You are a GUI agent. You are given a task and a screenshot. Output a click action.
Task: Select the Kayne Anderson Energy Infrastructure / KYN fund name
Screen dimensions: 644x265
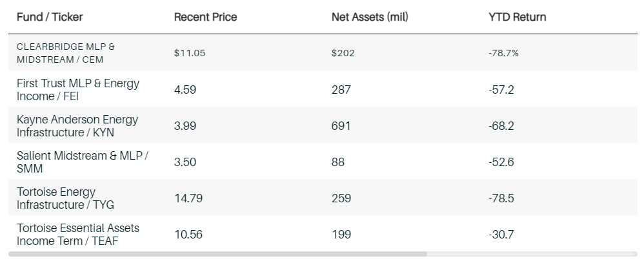(x=77, y=126)
